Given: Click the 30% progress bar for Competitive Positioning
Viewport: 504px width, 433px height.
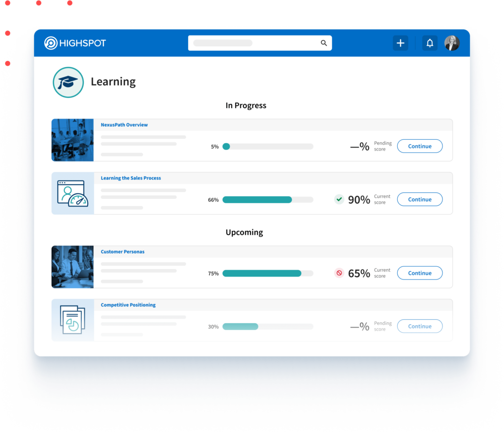Looking at the screenshot, I should point(268,327).
